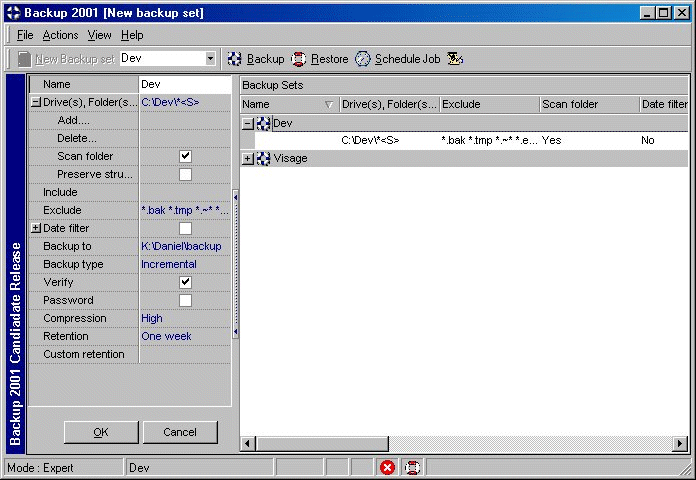Click the Date filter column header
This screenshot has height=480, width=696.
664,104
